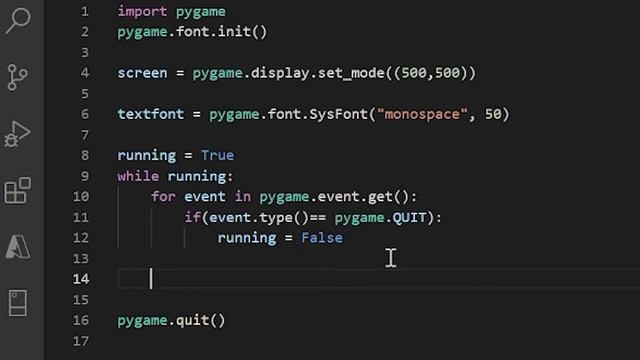Click line number 6 in gutter

point(84,114)
